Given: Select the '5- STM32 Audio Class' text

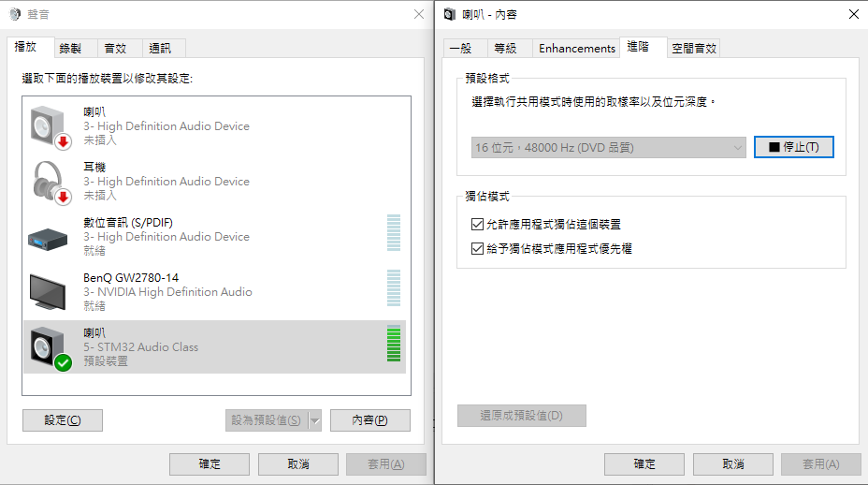Looking at the screenshot, I should (x=140, y=347).
